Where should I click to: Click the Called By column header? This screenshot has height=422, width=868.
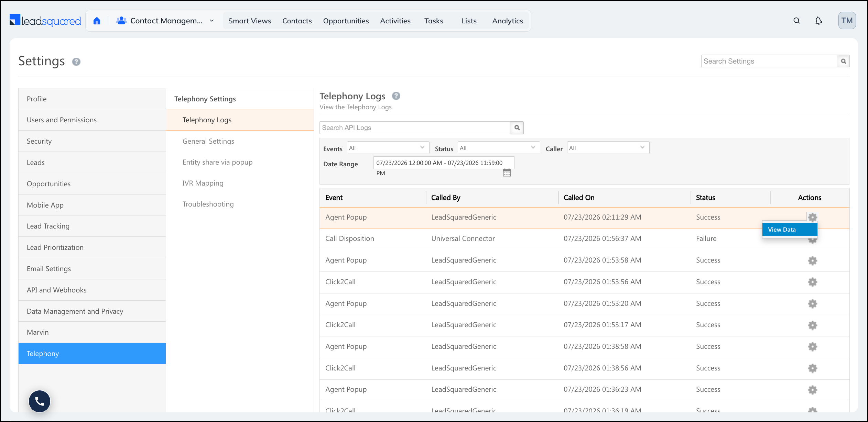(x=446, y=198)
